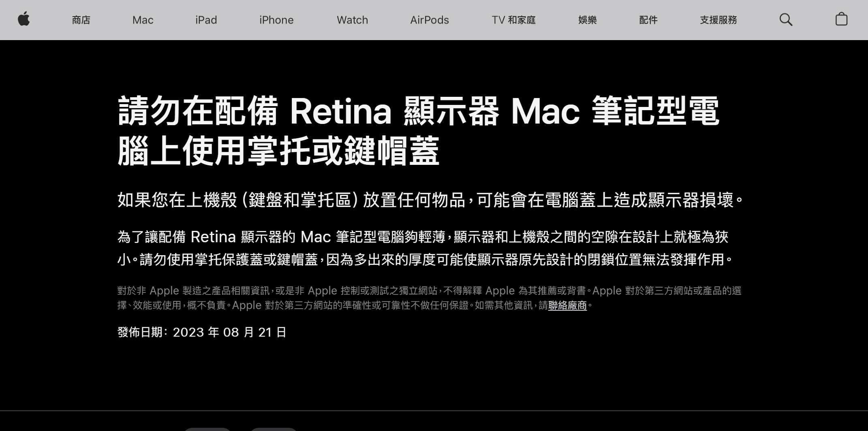Image resolution: width=868 pixels, height=431 pixels.
Task: Open the shopping bag icon
Action: coord(841,19)
